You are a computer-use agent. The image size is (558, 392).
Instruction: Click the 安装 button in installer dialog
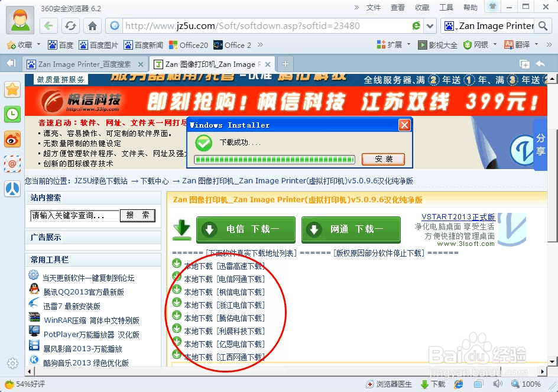point(383,159)
